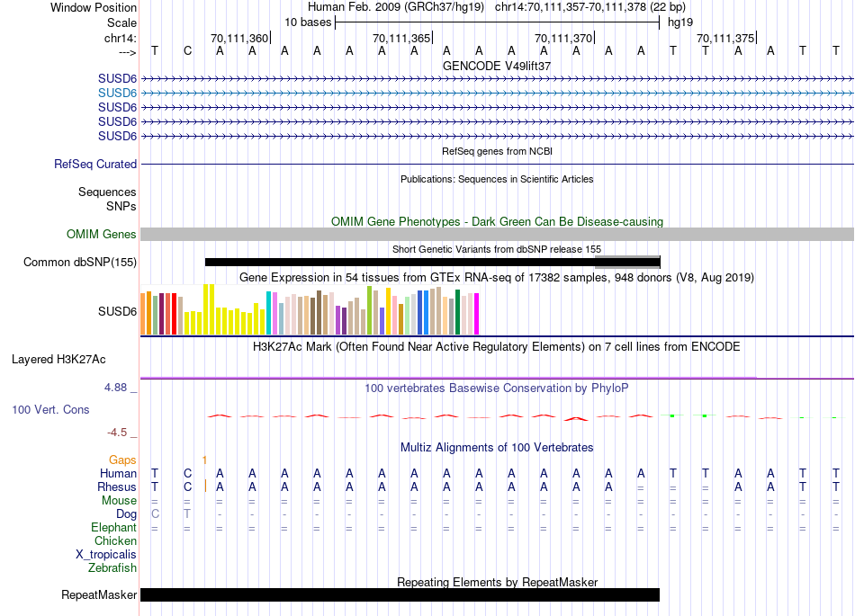Select the Elephant species row label
Viewport: 855px width, 616px height.
[x=113, y=527]
